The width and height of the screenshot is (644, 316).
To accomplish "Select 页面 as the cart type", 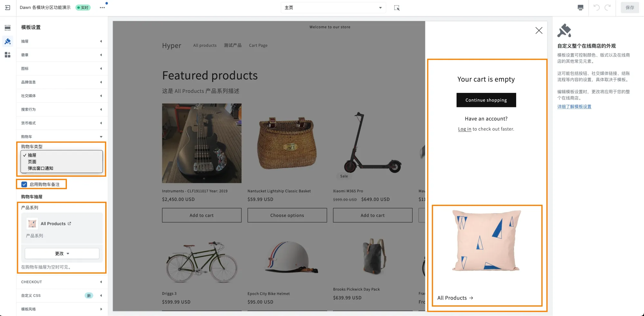I will pos(32,162).
